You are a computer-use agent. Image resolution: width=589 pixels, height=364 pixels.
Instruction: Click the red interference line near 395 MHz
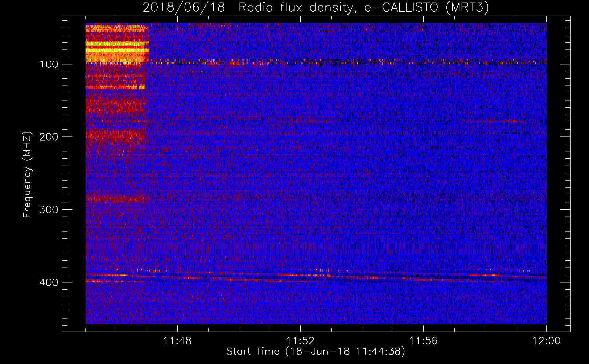(x=316, y=277)
